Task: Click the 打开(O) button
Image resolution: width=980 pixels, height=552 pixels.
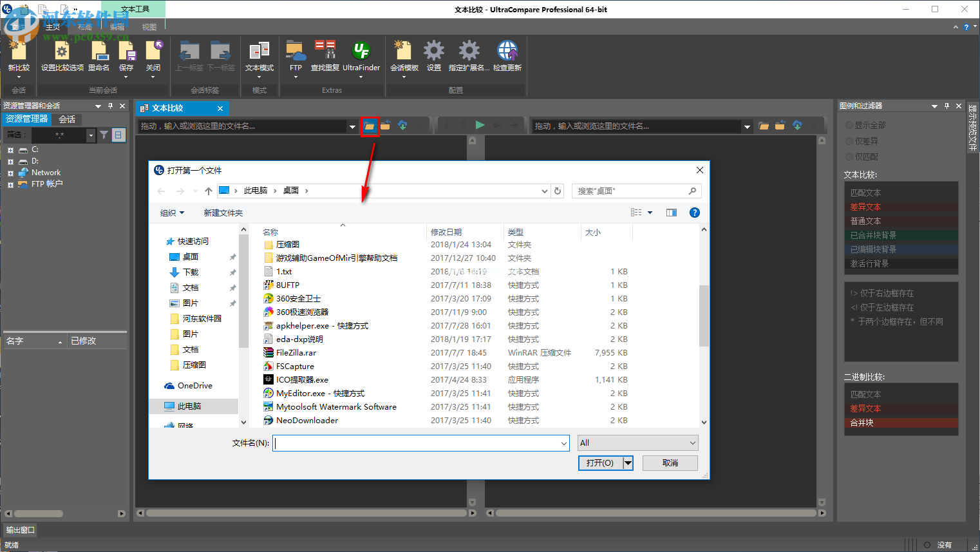Action: (600, 462)
